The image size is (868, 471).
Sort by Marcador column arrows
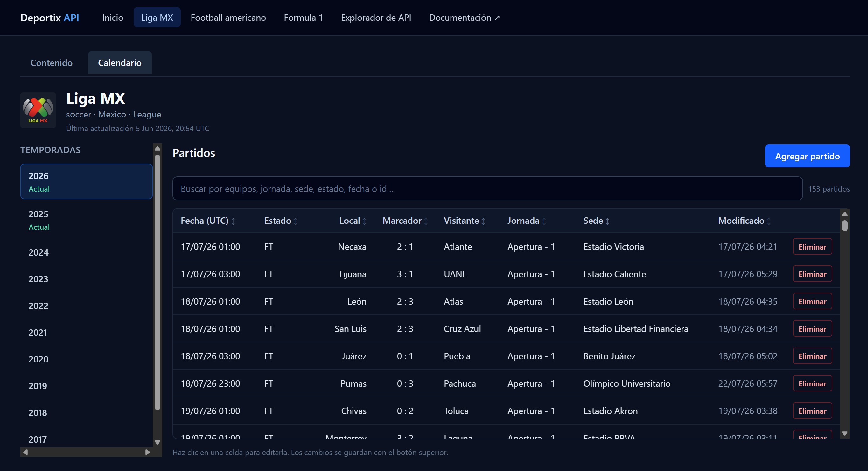pos(426,221)
